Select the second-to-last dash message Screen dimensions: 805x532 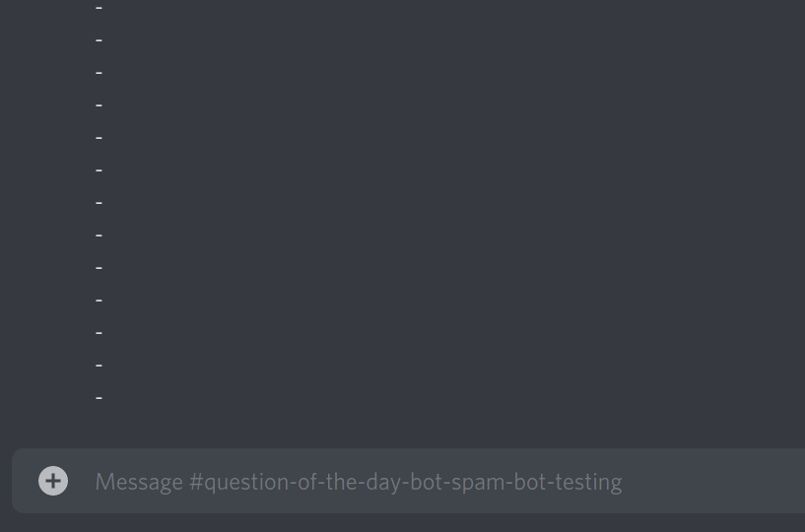tap(100, 366)
